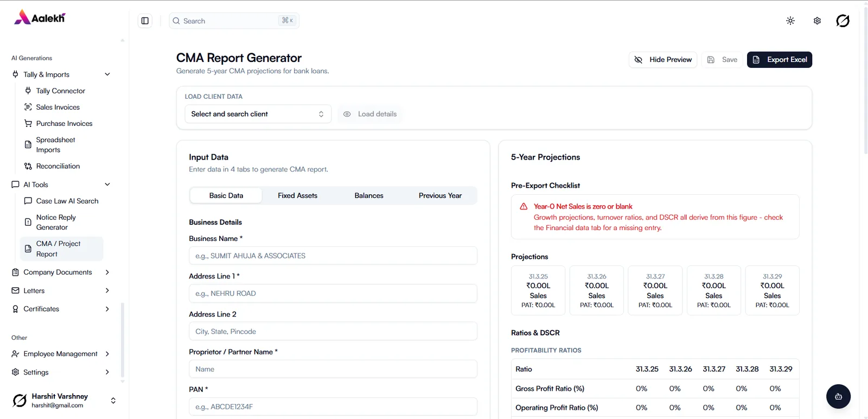868x419 pixels.
Task: Switch theme with the sun icon
Action: click(x=790, y=21)
